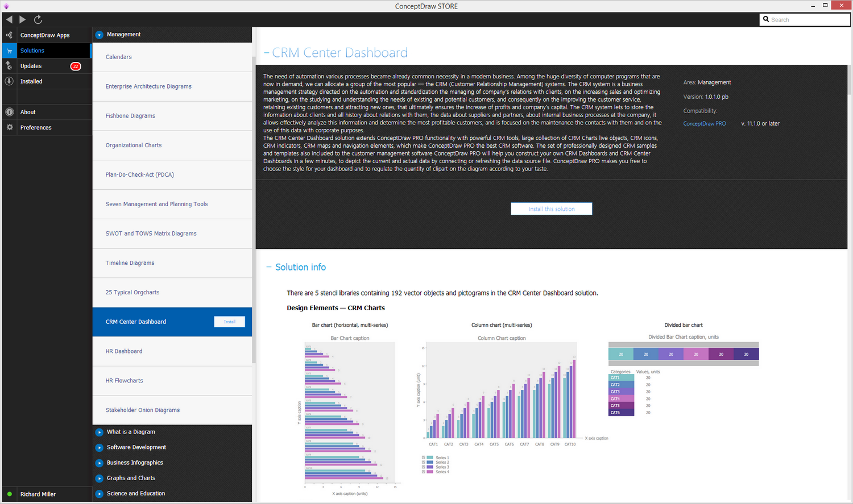Collapse the Management category
853x504 pixels.
click(100, 35)
